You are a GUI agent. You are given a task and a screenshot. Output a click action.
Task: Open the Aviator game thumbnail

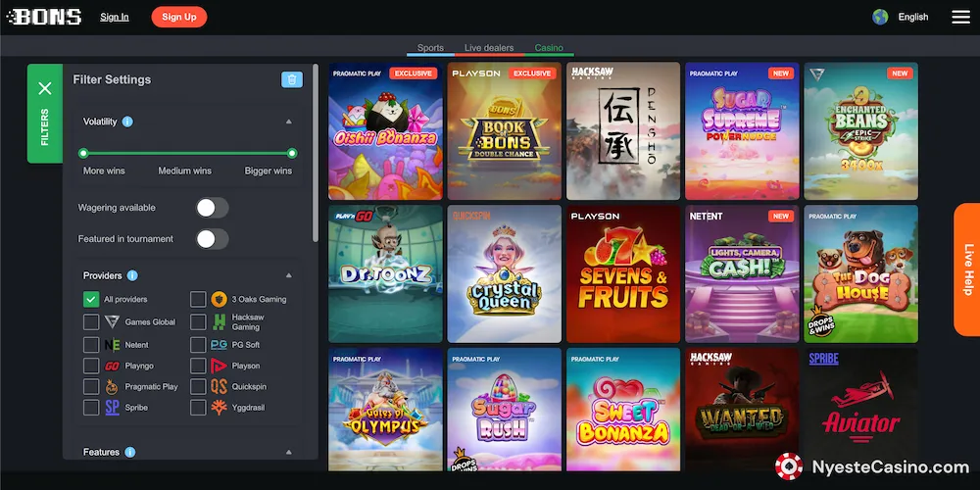point(861,410)
